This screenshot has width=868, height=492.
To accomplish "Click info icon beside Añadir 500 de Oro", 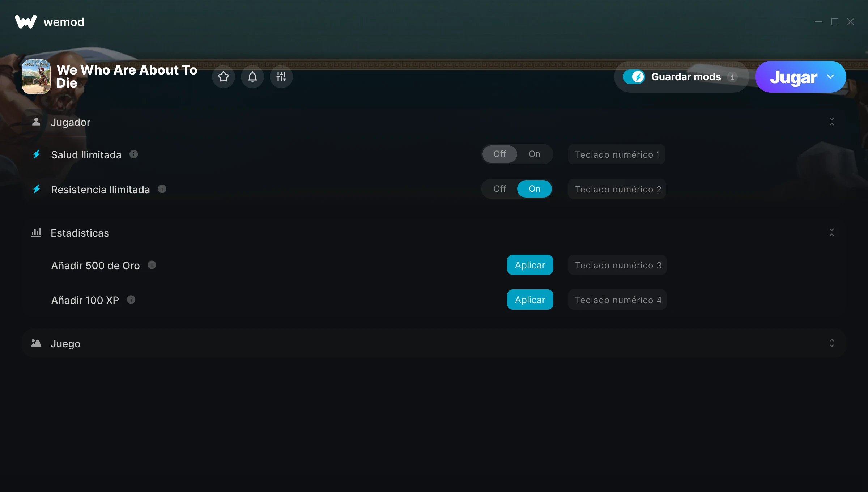I will pyautogui.click(x=152, y=265).
